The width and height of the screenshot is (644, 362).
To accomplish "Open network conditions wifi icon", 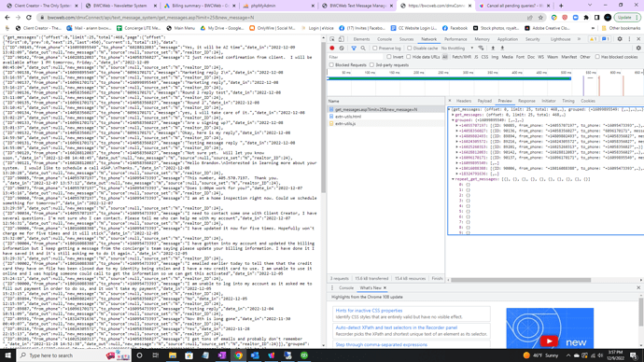I will click(x=481, y=48).
